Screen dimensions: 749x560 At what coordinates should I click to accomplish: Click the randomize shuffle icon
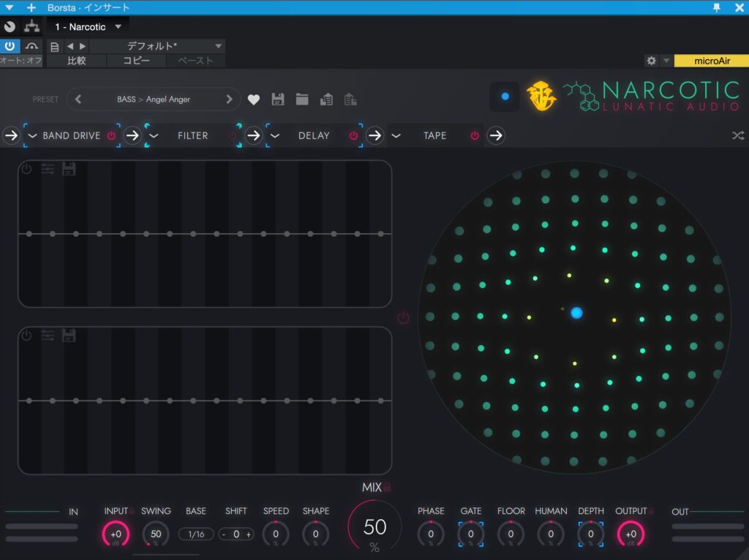click(738, 135)
